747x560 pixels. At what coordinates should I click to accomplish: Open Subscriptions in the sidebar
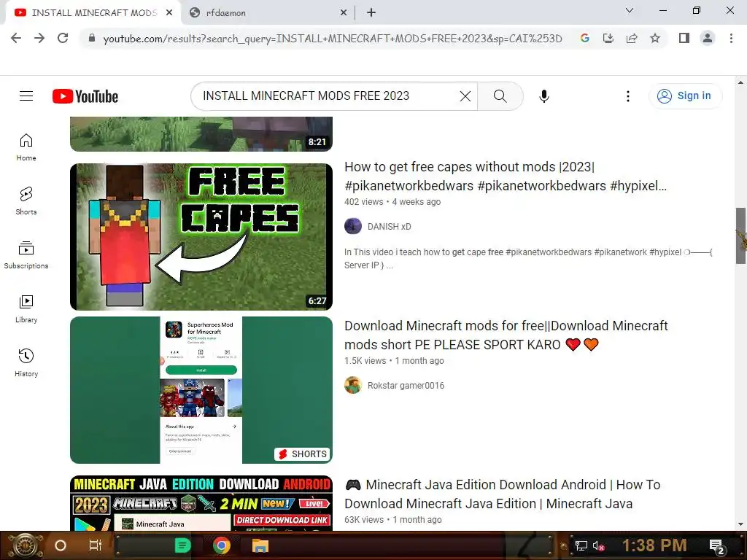pyautogui.click(x=26, y=254)
